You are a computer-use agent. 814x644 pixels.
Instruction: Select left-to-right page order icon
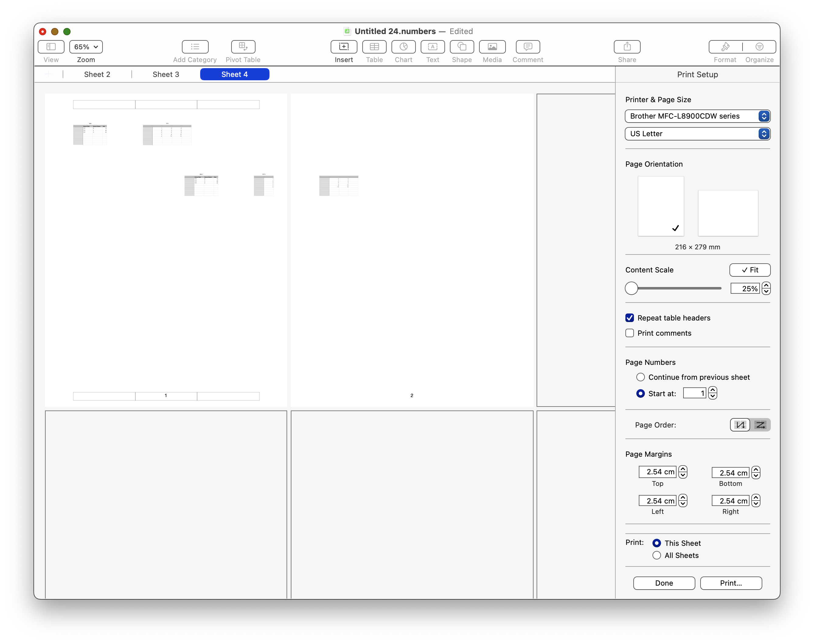coord(760,425)
